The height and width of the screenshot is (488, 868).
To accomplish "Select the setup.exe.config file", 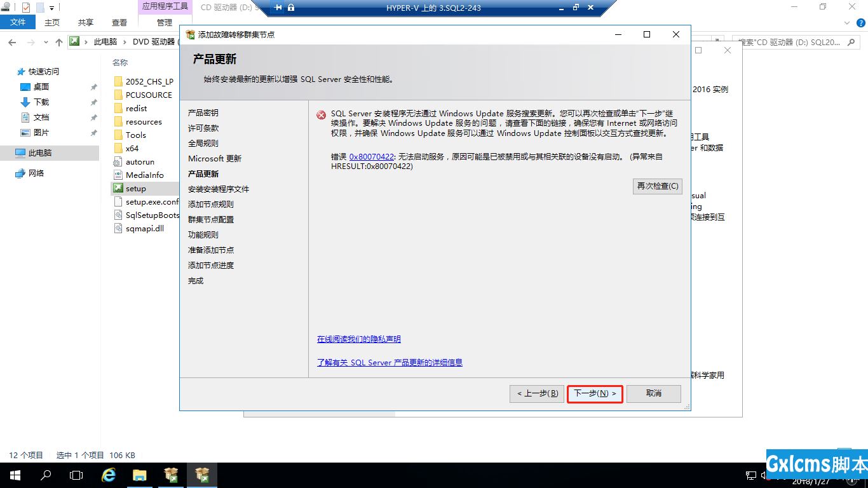I will point(152,202).
